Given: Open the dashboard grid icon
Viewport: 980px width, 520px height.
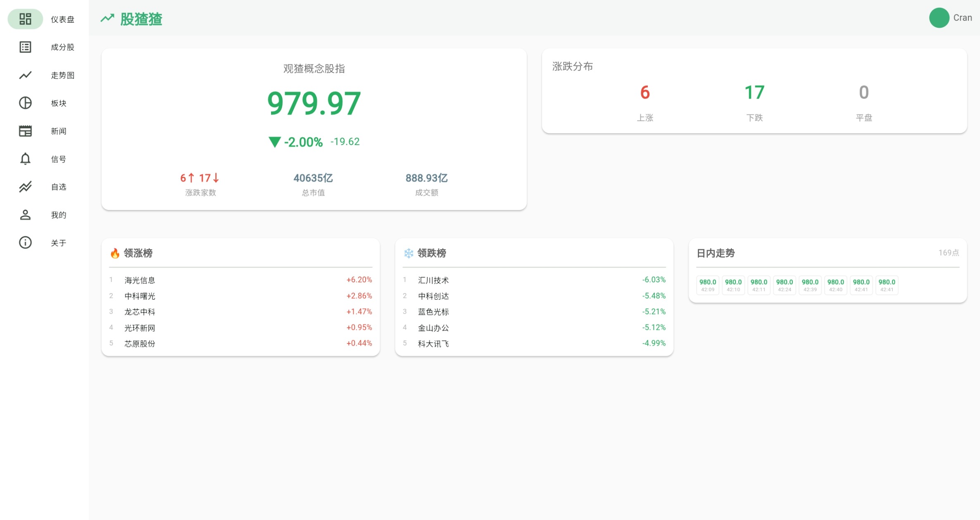Looking at the screenshot, I should coord(25,19).
